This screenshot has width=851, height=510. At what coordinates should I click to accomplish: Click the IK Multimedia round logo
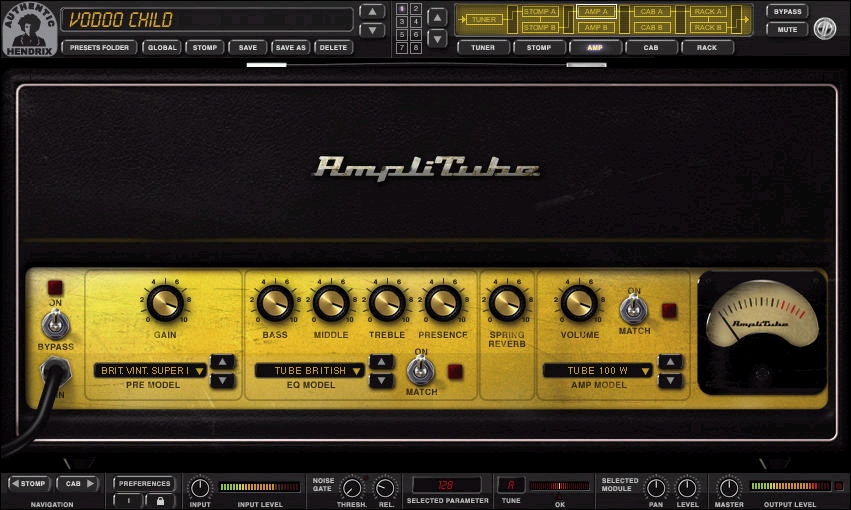tap(825, 28)
